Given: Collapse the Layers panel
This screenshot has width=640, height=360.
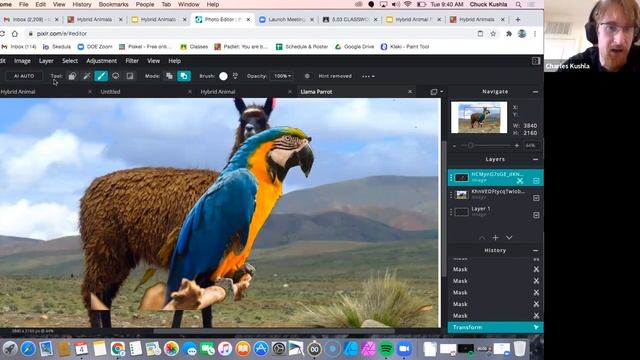Looking at the screenshot, I should pyautogui.click(x=536, y=159).
